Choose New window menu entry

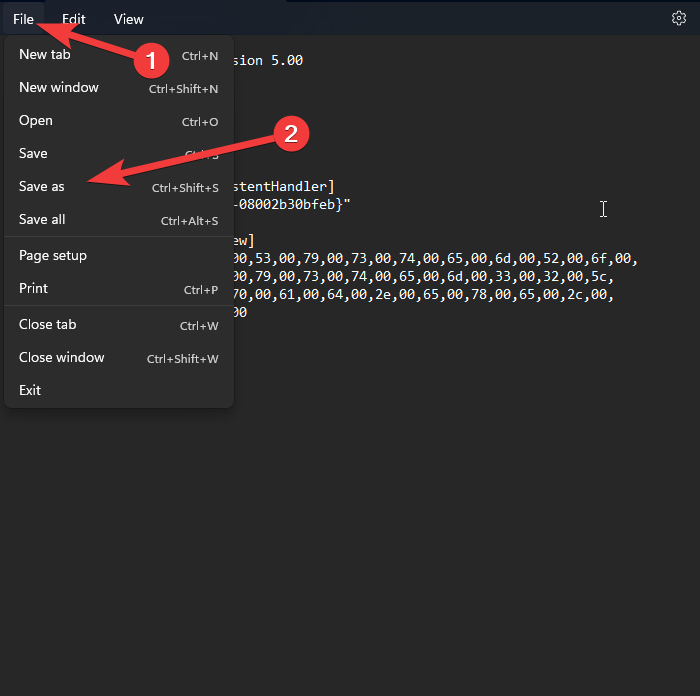click(x=59, y=88)
